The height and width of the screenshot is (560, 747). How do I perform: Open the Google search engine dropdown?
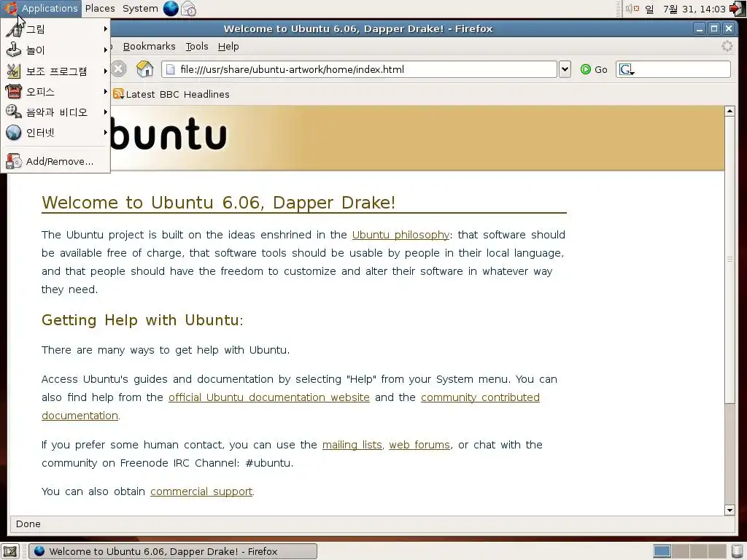coord(627,69)
